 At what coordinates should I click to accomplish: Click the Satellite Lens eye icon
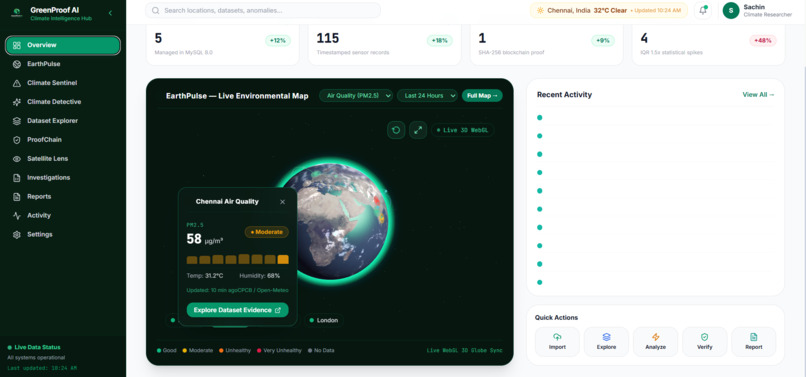click(x=17, y=159)
